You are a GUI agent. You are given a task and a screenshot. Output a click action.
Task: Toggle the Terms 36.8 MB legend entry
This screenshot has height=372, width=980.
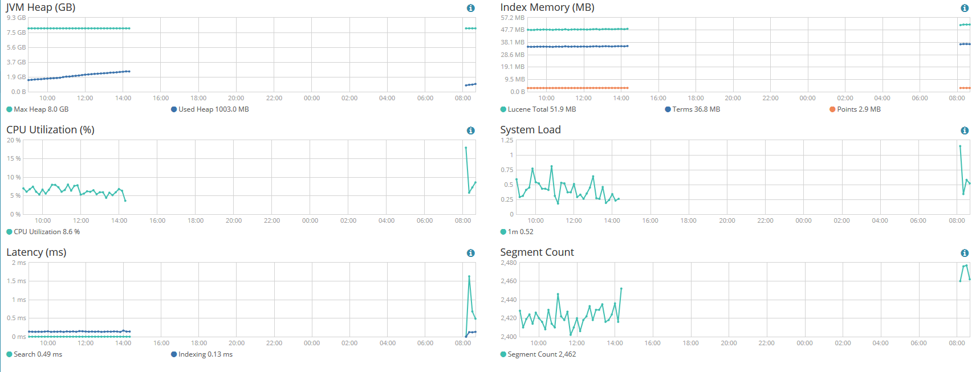(692, 109)
